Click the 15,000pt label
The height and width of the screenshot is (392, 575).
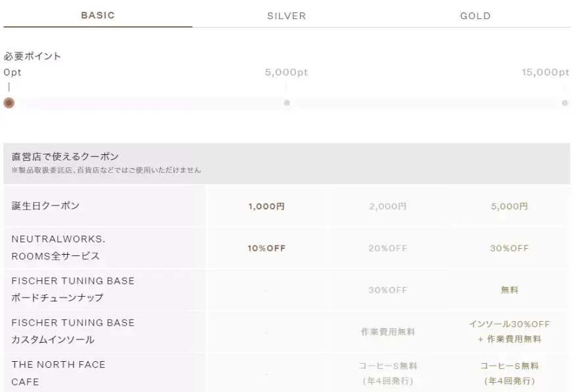coord(545,72)
